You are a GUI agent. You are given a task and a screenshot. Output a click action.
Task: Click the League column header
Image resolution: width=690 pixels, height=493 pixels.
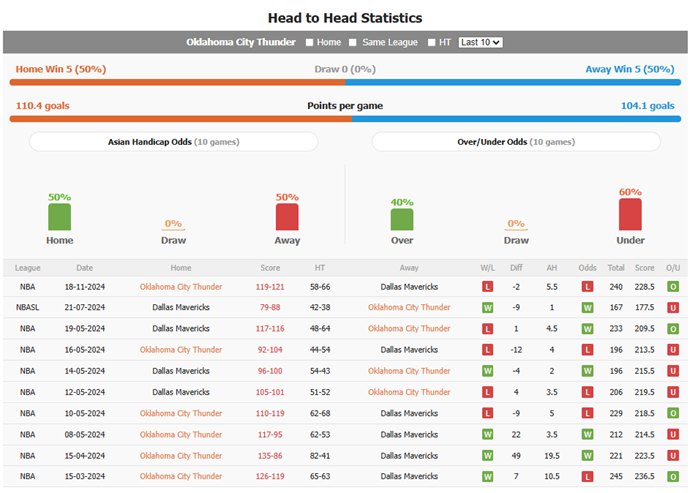pos(27,268)
